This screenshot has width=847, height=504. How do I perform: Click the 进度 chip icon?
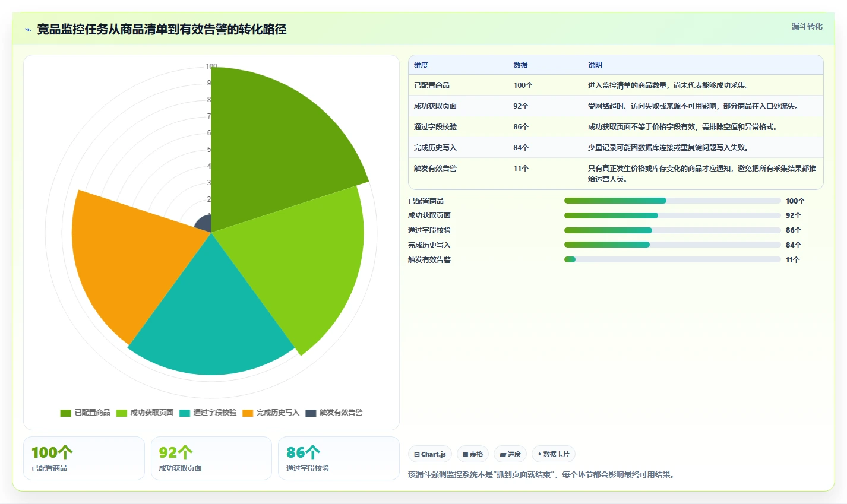502,454
